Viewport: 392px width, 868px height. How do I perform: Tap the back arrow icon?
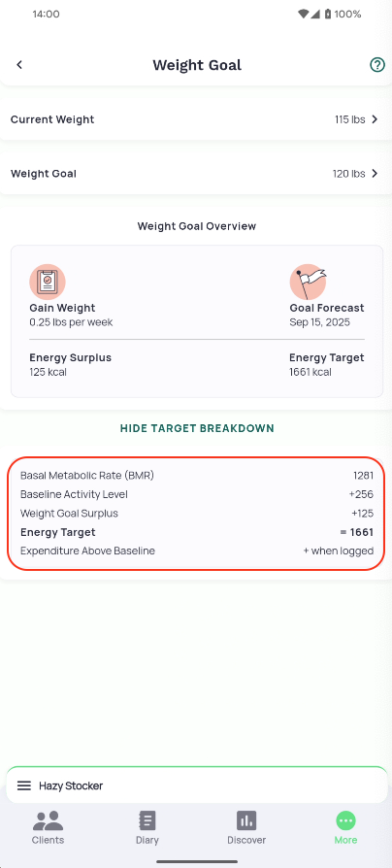(19, 65)
